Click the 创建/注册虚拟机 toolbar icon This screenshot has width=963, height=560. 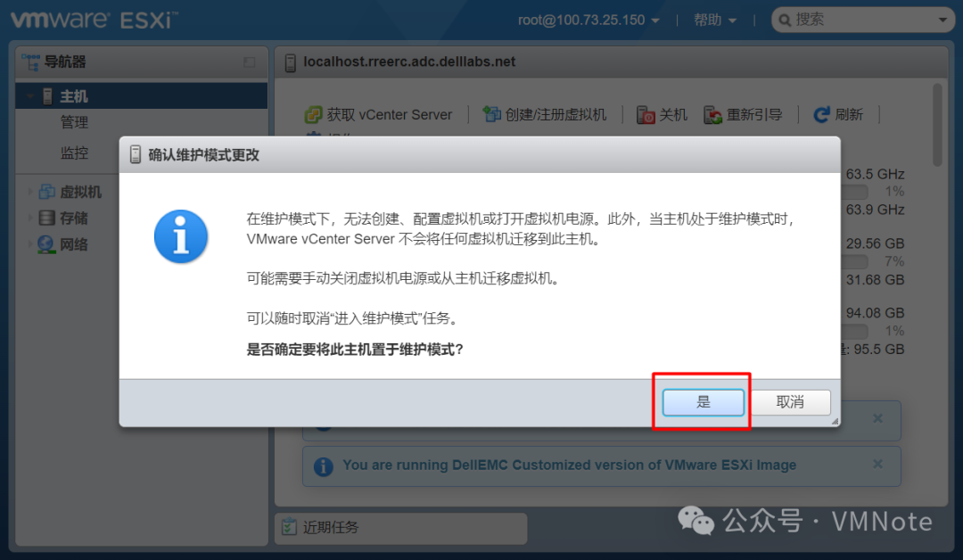(x=491, y=114)
